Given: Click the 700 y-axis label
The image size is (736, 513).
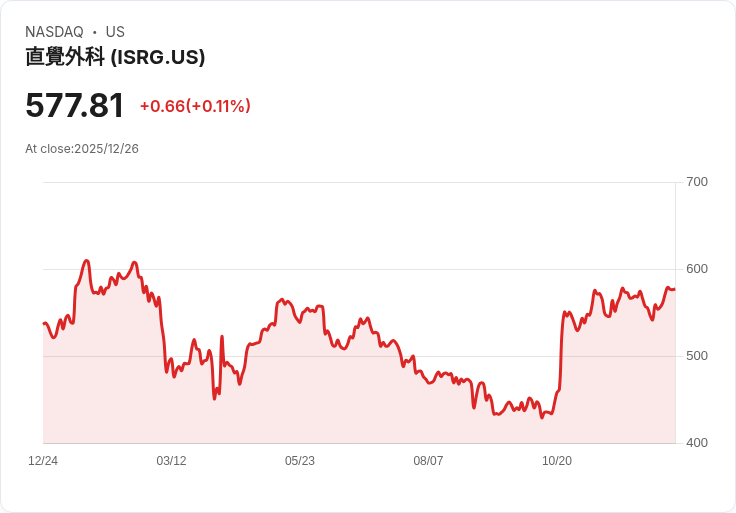Looking at the screenshot, I should pyautogui.click(x=696, y=182).
